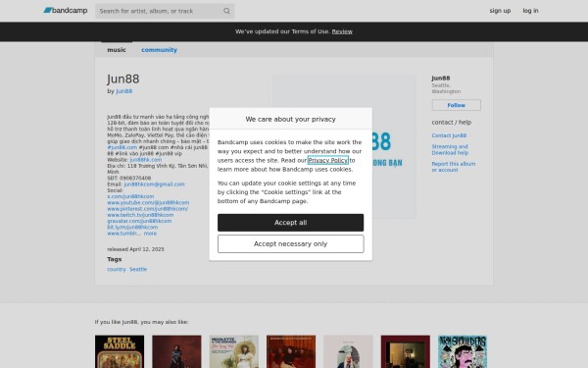The width and height of the screenshot is (588, 368).
Task: Open the Jun88 artist link under the title
Action: tap(123, 91)
